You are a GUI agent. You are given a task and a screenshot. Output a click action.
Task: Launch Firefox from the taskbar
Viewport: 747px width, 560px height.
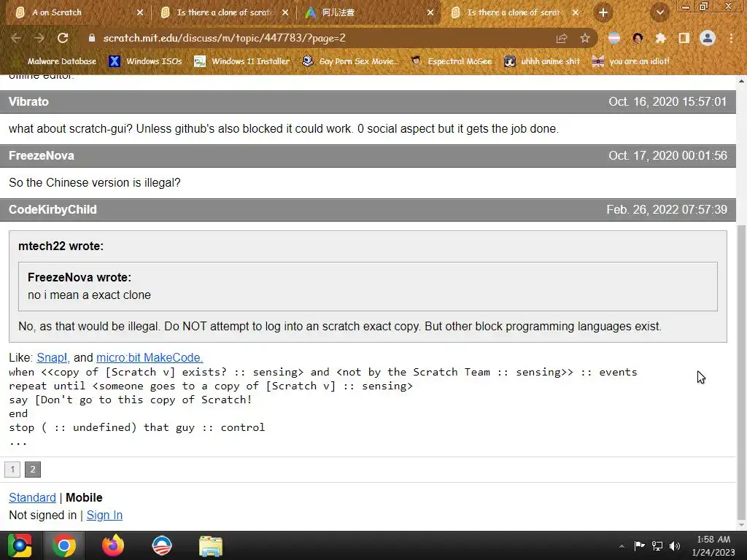pyautogui.click(x=113, y=545)
